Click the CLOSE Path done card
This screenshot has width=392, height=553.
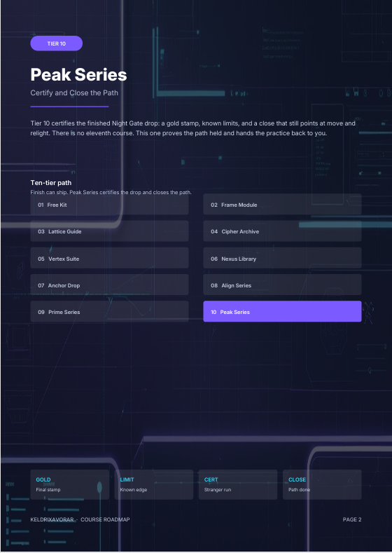pyautogui.click(x=322, y=484)
